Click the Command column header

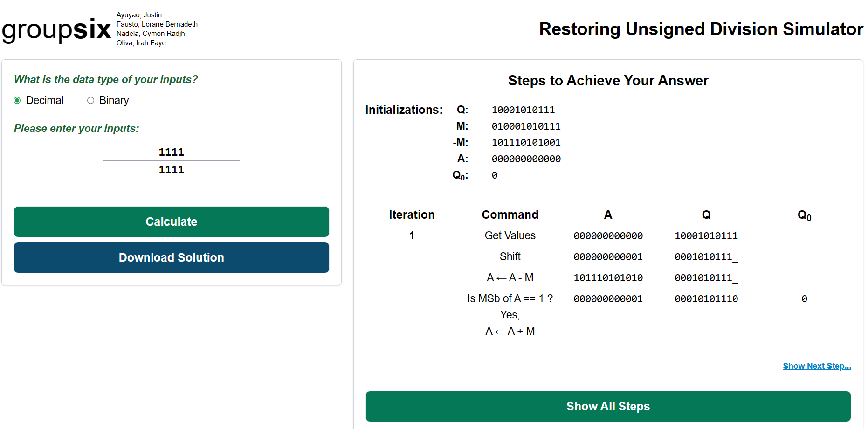point(510,214)
